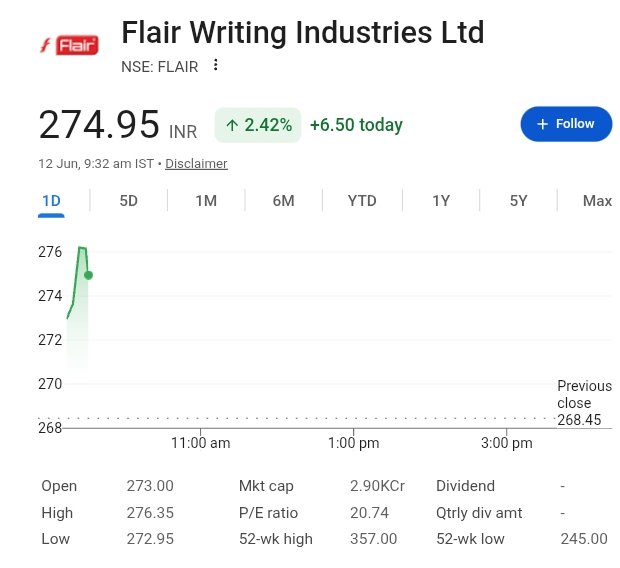Click the Flair Writing Industries Ltd title
620x568 pixels.
click(303, 32)
